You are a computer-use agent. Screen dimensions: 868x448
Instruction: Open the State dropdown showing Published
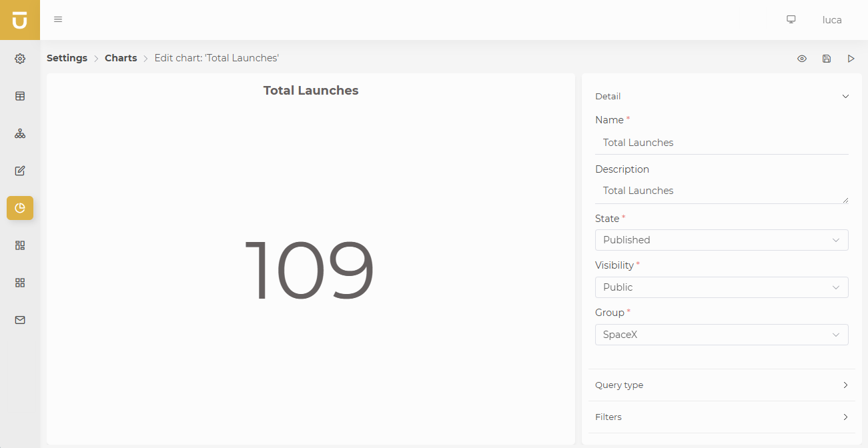[x=721, y=240]
